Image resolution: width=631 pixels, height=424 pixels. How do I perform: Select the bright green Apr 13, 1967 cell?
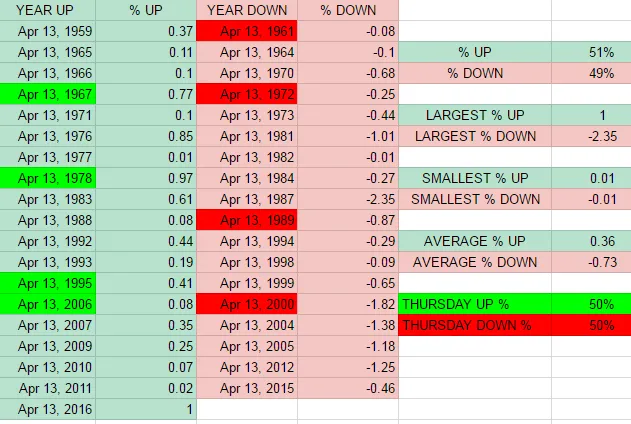[47, 94]
